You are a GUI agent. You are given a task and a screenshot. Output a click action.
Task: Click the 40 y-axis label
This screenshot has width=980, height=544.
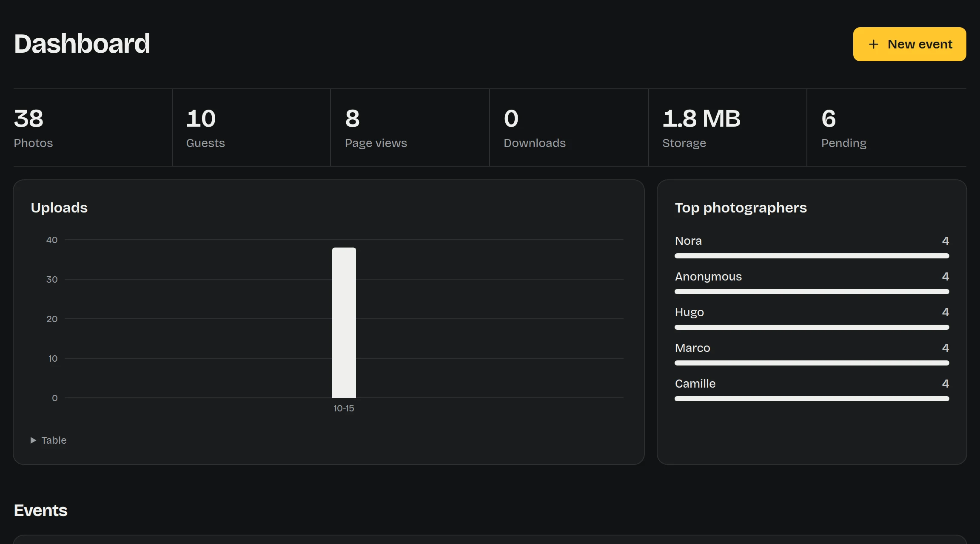(x=52, y=240)
